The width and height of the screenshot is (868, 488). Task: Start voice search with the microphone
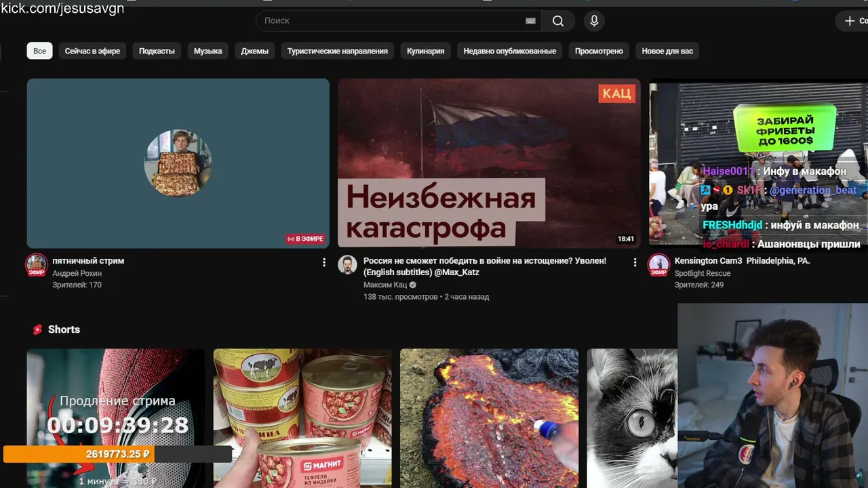coord(594,21)
